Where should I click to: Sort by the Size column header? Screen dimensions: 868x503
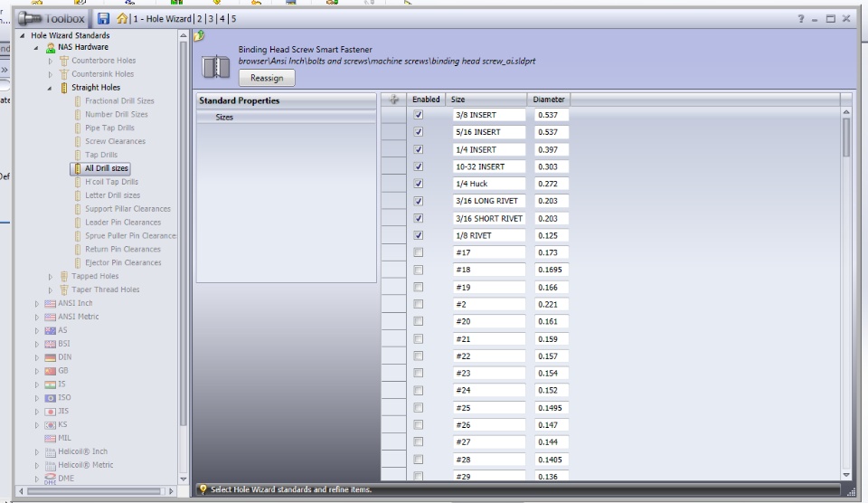486,100
